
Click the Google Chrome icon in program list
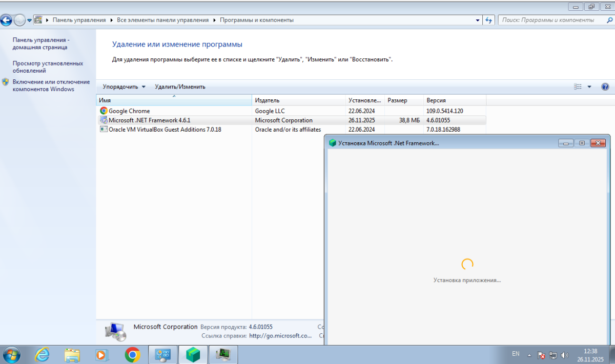tap(104, 111)
